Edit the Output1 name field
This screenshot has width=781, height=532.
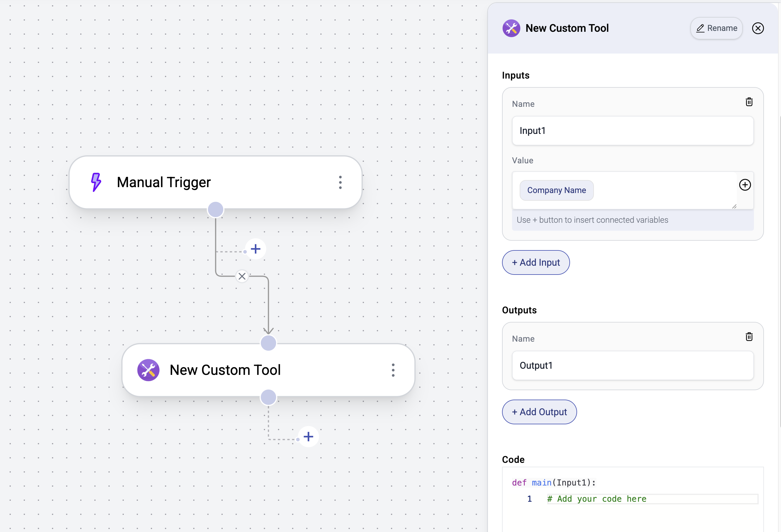click(x=632, y=366)
